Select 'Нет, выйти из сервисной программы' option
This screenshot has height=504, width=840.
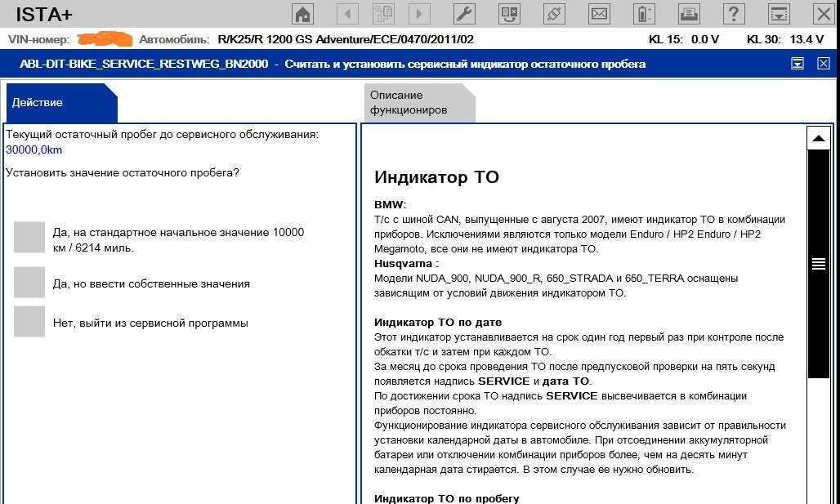29,322
